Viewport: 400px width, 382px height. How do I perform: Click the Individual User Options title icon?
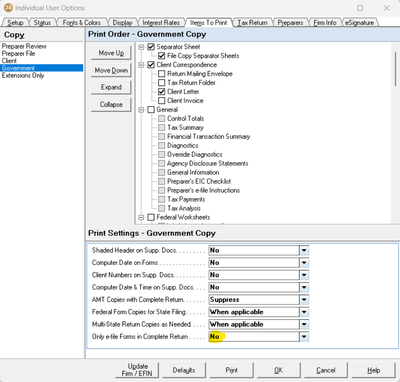pos(8,7)
